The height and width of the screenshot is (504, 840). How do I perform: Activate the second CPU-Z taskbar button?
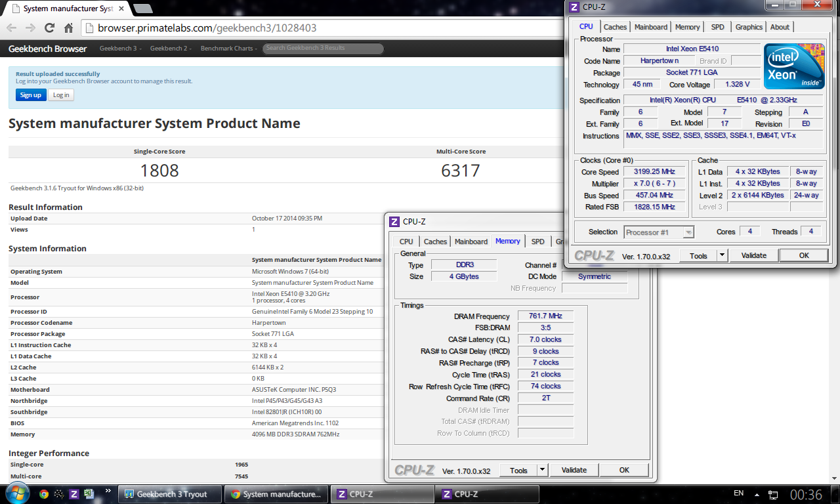(x=487, y=494)
